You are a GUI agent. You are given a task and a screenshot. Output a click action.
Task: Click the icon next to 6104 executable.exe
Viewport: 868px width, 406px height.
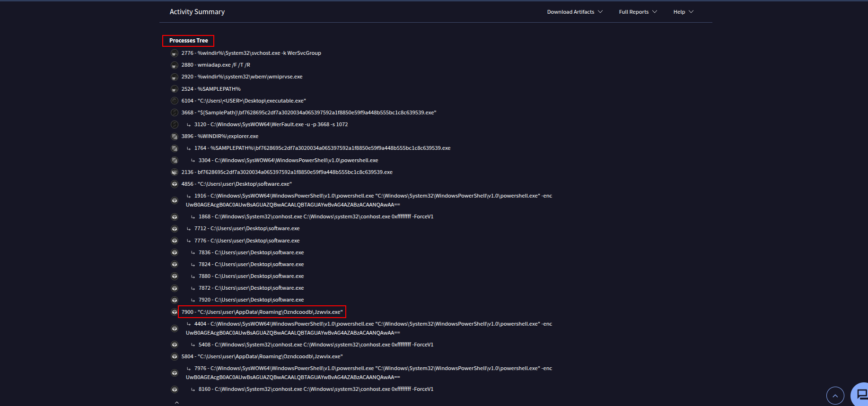(x=175, y=101)
